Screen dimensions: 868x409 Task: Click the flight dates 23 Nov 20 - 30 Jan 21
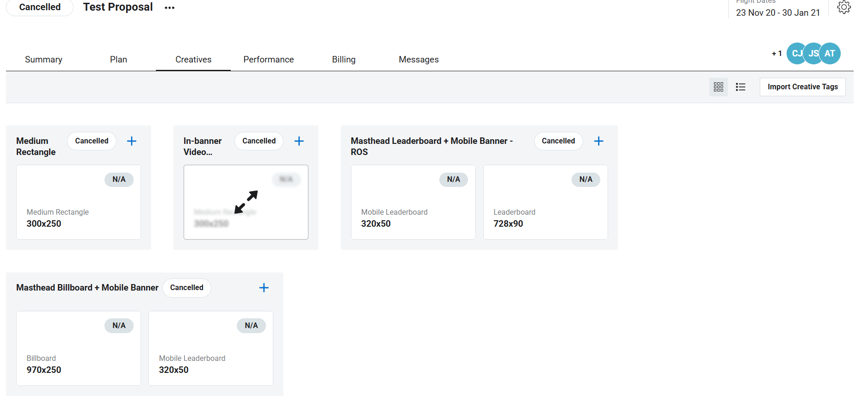(778, 13)
